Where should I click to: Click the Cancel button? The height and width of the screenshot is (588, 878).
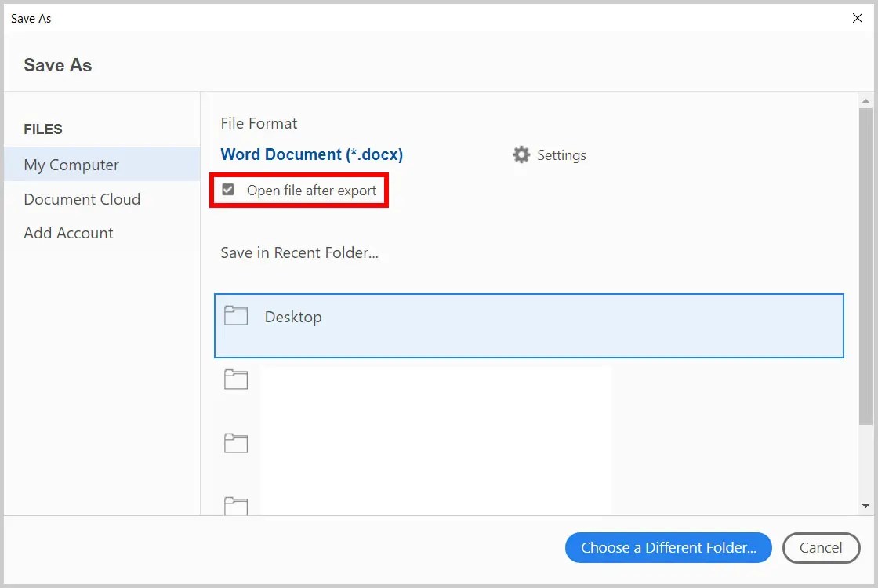(x=821, y=547)
